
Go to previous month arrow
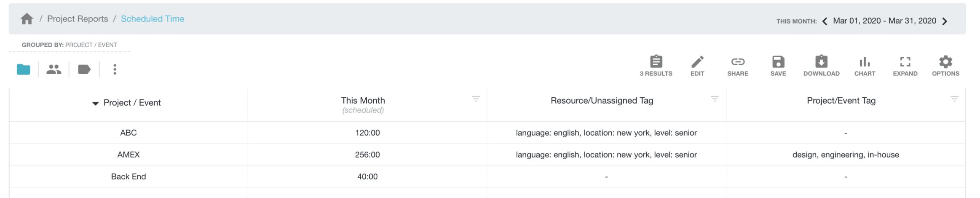tap(825, 21)
